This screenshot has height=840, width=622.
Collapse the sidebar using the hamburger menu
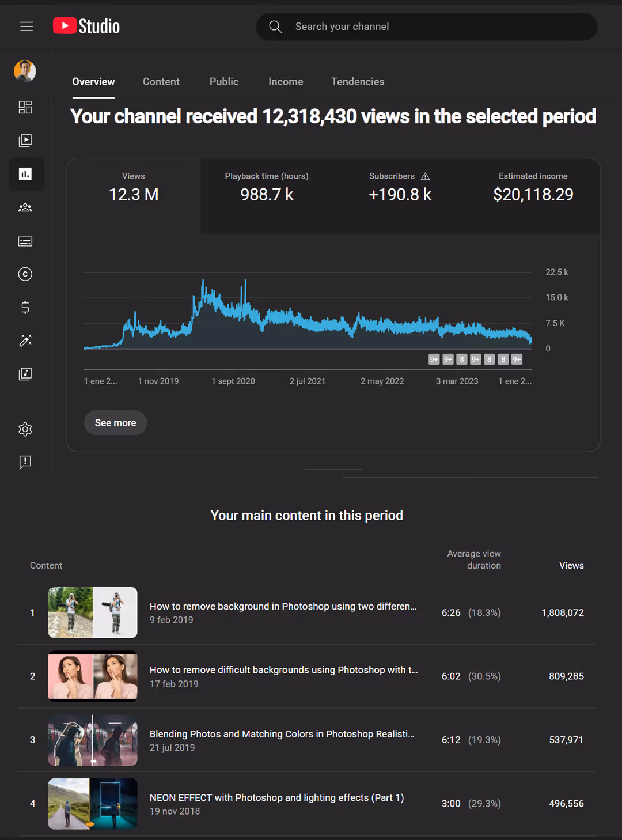coord(26,26)
